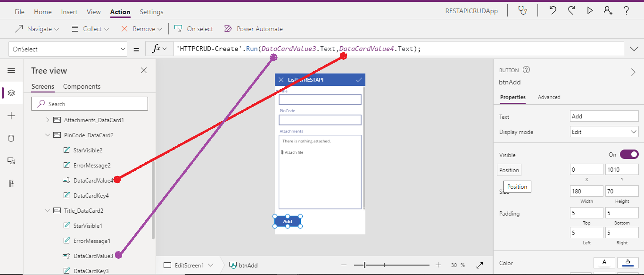This screenshot has width=644, height=275.
Task: Open the Media pane in the sidebar
Action: click(x=11, y=160)
